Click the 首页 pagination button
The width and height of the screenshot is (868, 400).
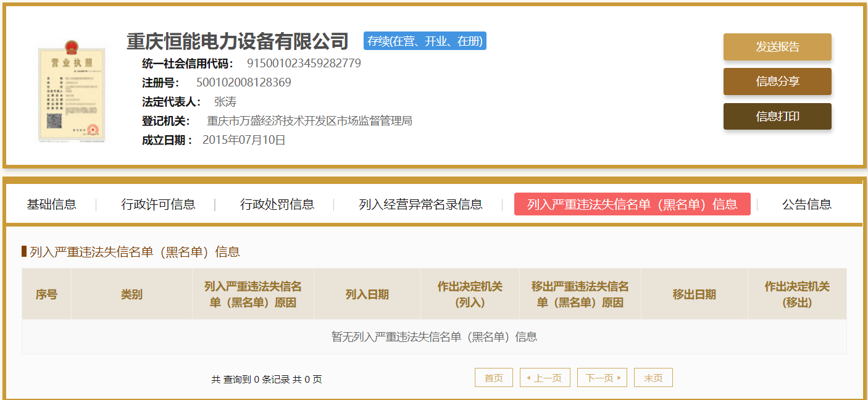pyautogui.click(x=494, y=378)
